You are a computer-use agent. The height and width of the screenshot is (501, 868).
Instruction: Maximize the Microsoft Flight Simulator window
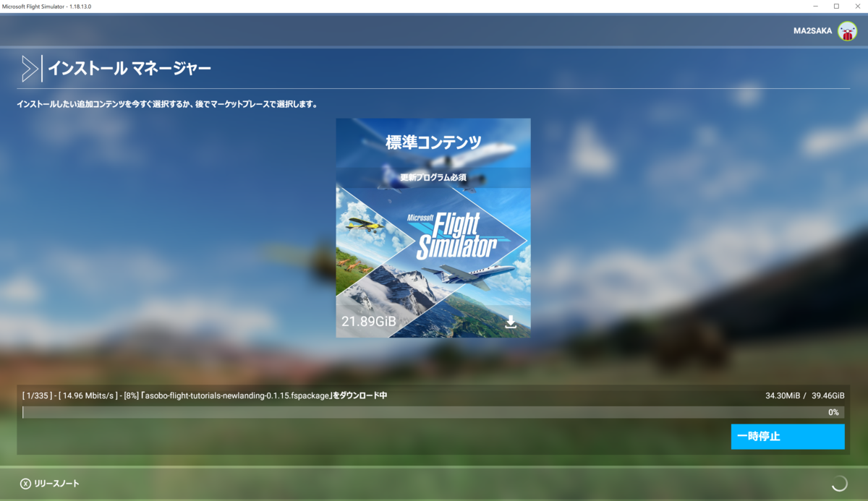pos(836,6)
